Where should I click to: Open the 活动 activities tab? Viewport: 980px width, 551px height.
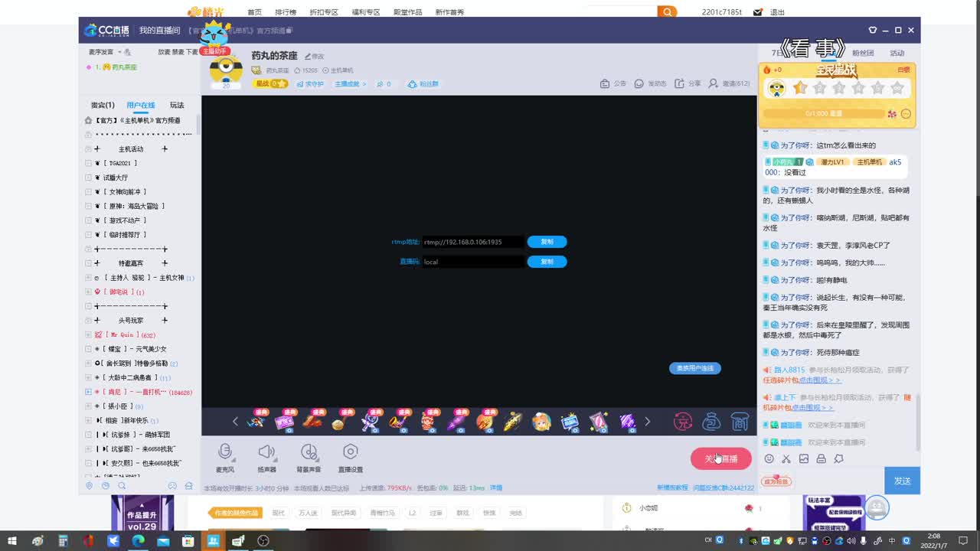click(897, 53)
